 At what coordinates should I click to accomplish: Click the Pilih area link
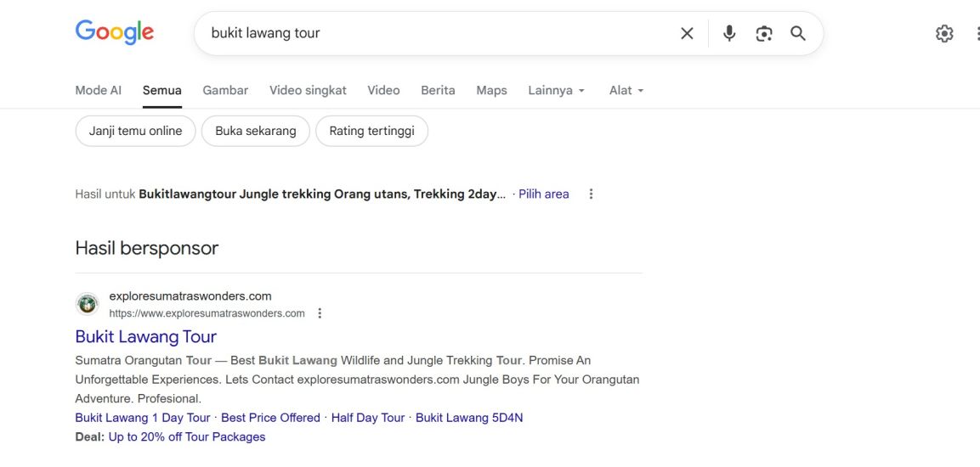[543, 194]
